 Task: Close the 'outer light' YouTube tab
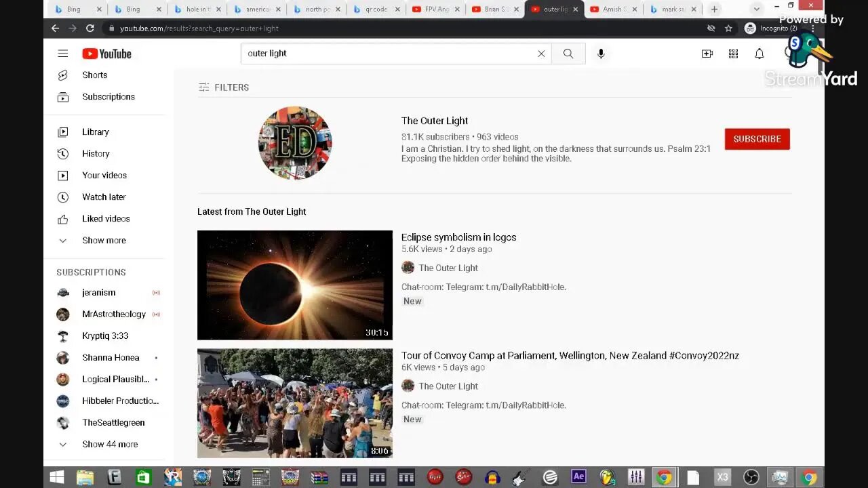[576, 9]
